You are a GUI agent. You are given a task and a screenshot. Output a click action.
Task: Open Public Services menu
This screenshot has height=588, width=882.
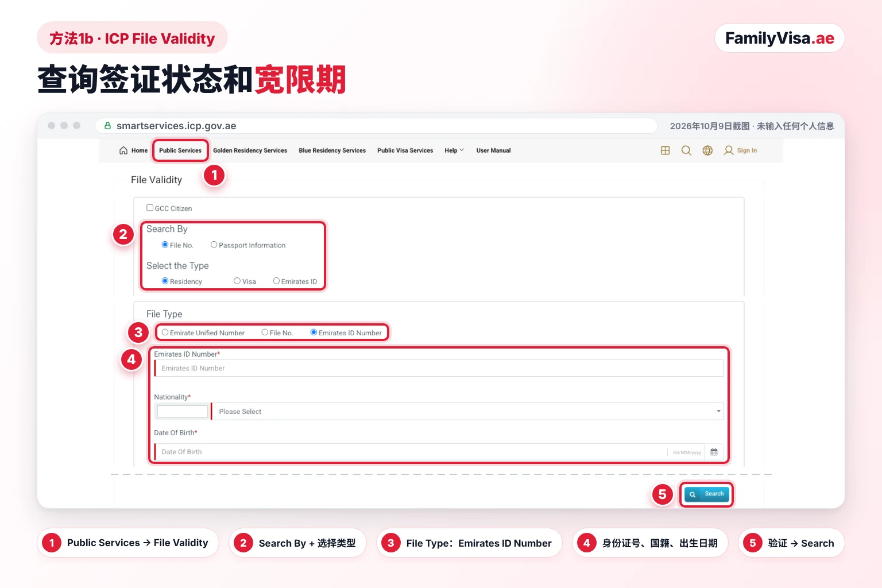point(180,150)
